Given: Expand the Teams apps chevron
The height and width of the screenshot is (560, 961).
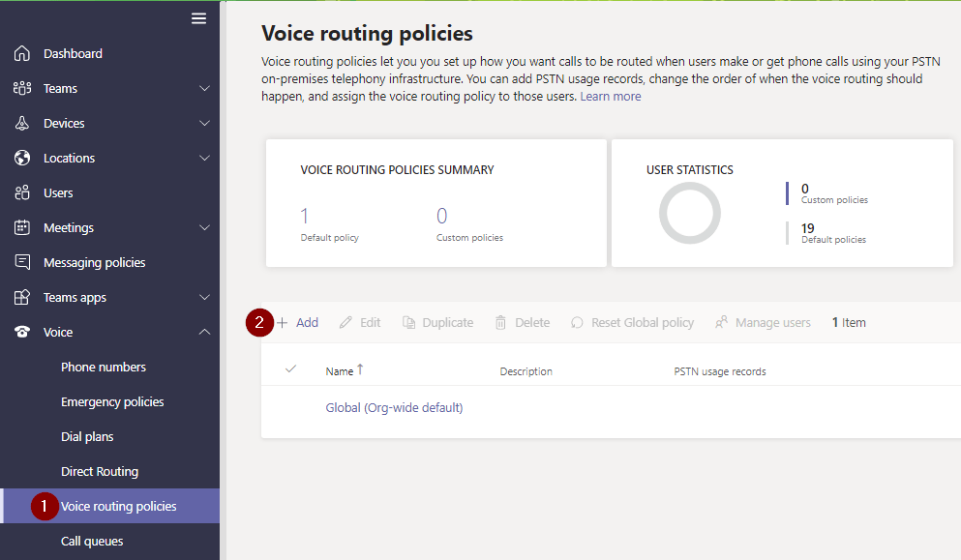Looking at the screenshot, I should (x=204, y=297).
